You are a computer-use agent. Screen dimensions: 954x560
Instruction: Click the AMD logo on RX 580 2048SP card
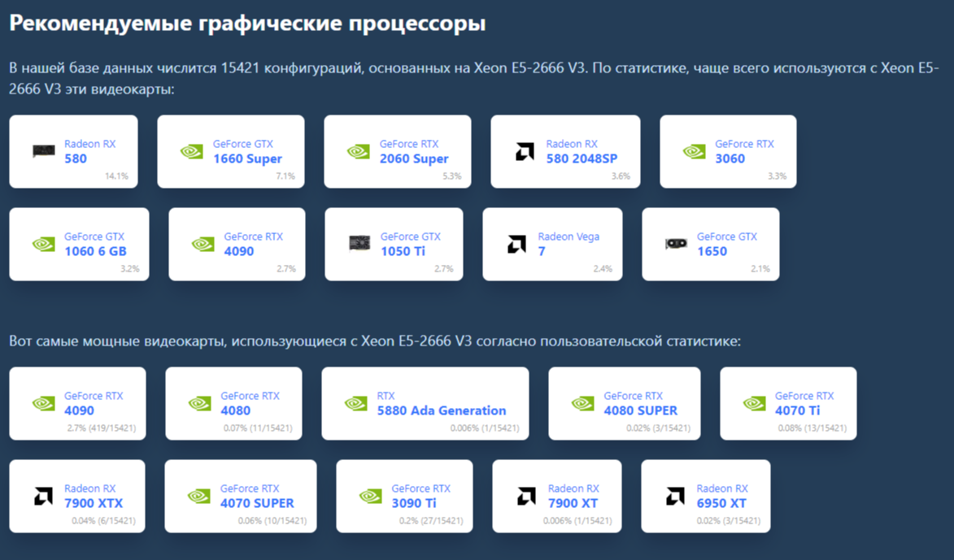(x=525, y=151)
